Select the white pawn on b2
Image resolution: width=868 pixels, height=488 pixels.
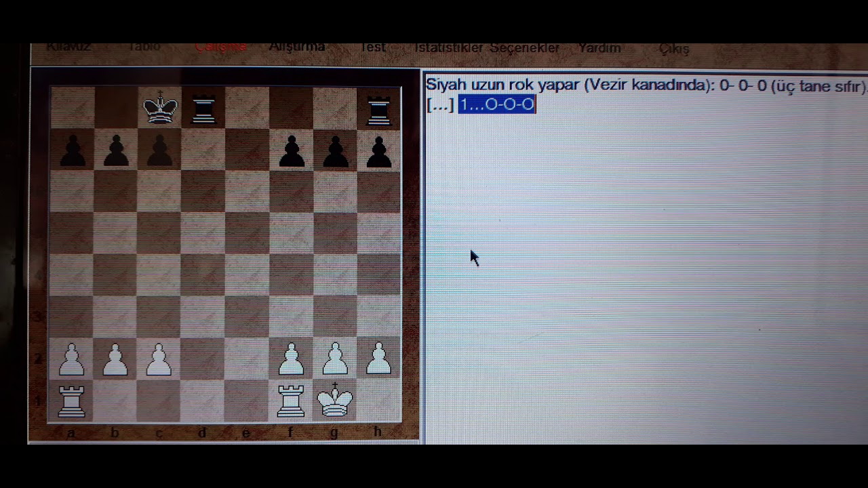[x=115, y=359]
